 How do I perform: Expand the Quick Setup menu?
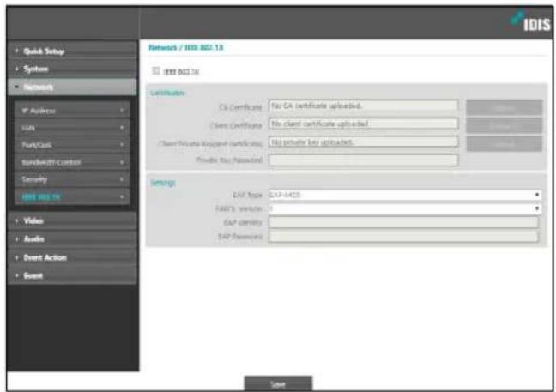72,51
